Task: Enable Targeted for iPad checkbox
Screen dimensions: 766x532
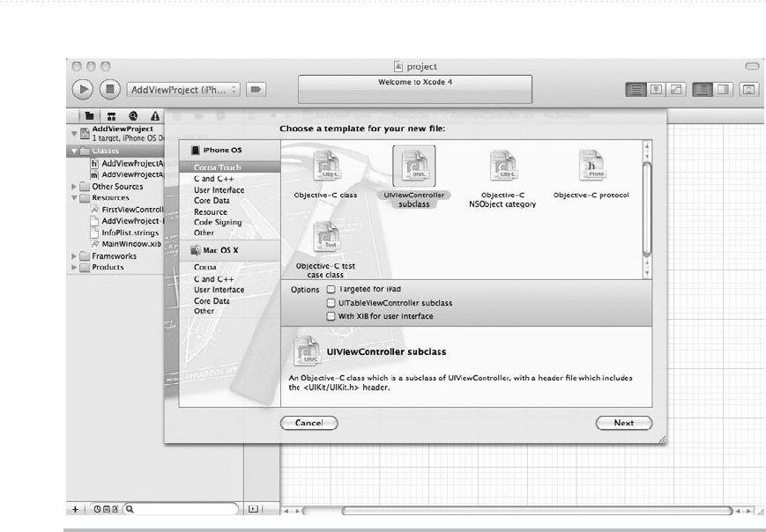Action: [x=331, y=289]
